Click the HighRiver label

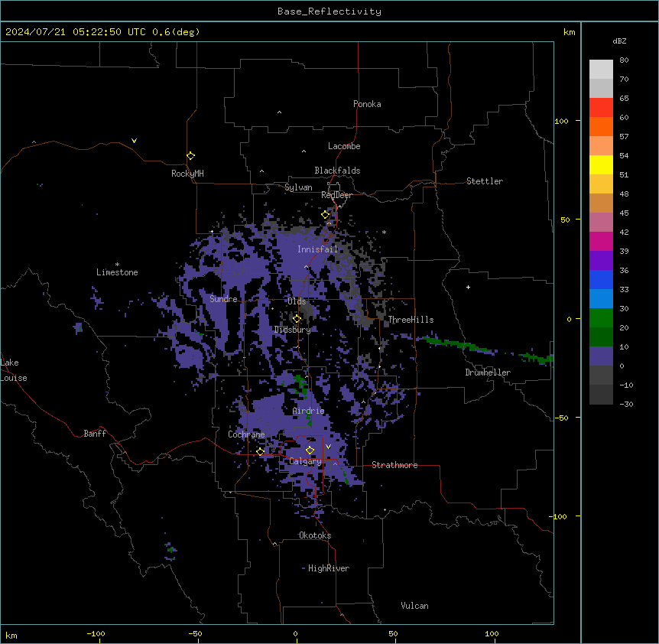[329, 568]
